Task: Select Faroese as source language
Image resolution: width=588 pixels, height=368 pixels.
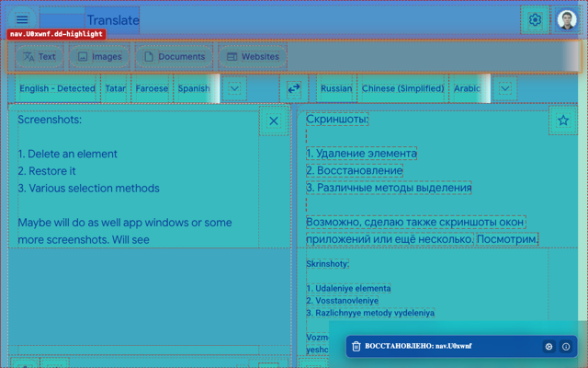Action: 152,88
